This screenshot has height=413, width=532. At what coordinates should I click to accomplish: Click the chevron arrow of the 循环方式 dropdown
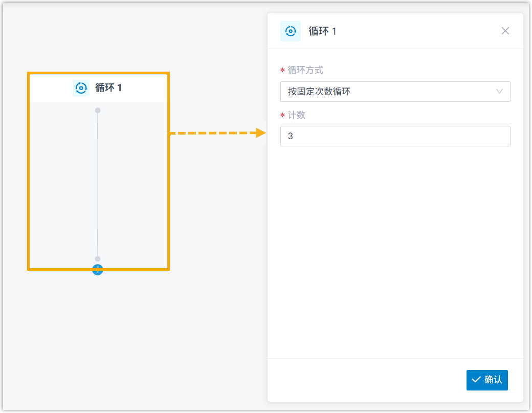click(x=500, y=92)
